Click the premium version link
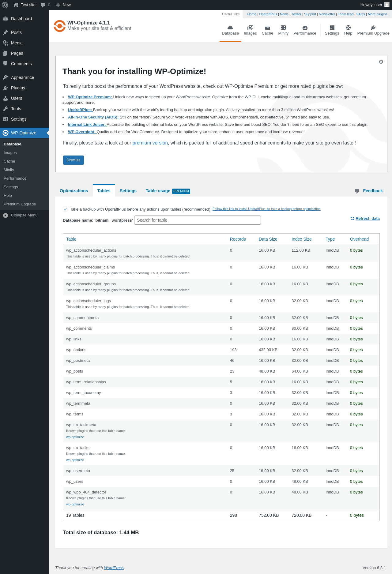The width and height of the screenshot is (392, 574). click(x=150, y=143)
